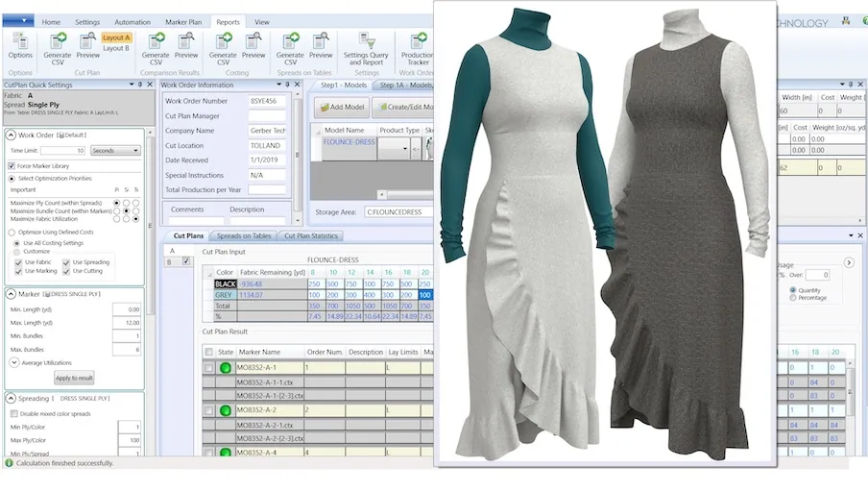Open the Settings ribbon tab
Image resolution: width=868 pixels, height=492 pixels.
(x=87, y=22)
